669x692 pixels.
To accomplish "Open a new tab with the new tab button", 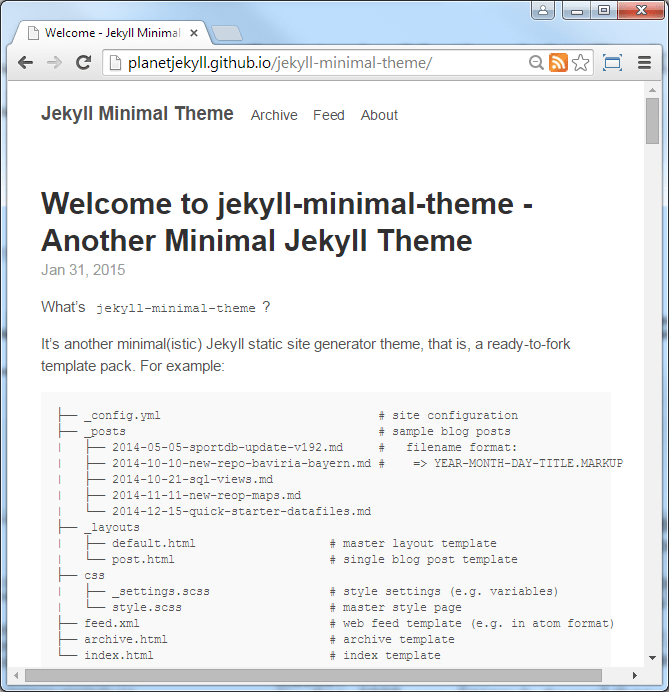I will (226, 33).
